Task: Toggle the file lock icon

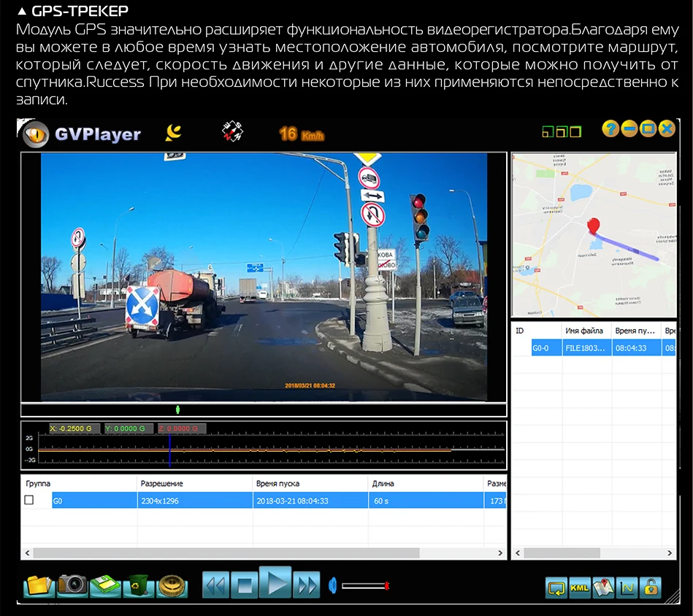Action: coord(651,588)
